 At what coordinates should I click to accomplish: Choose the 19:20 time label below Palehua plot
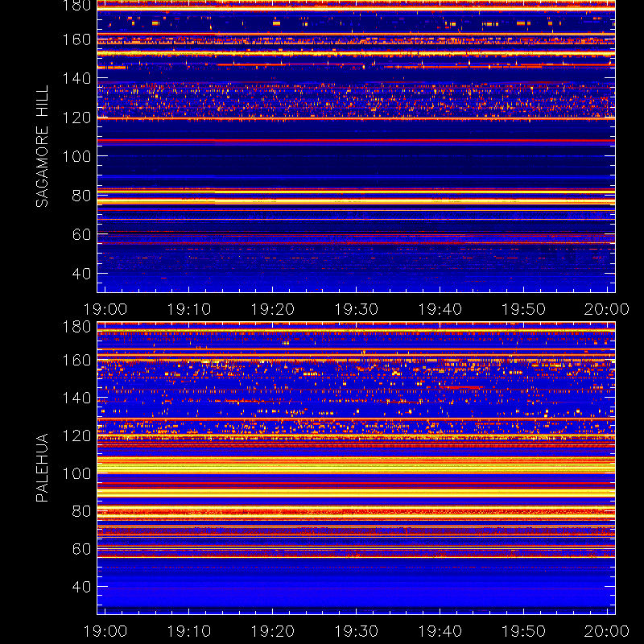[273, 631]
